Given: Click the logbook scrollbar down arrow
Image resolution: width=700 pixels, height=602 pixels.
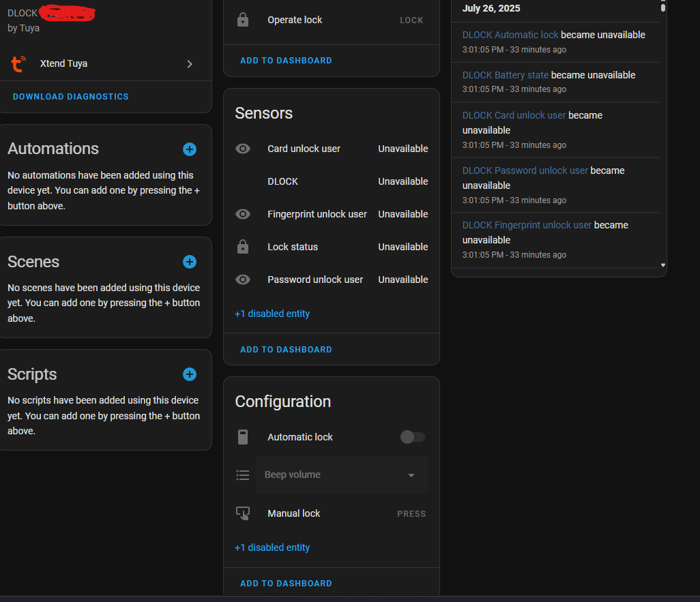Looking at the screenshot, I should (663, 265).
